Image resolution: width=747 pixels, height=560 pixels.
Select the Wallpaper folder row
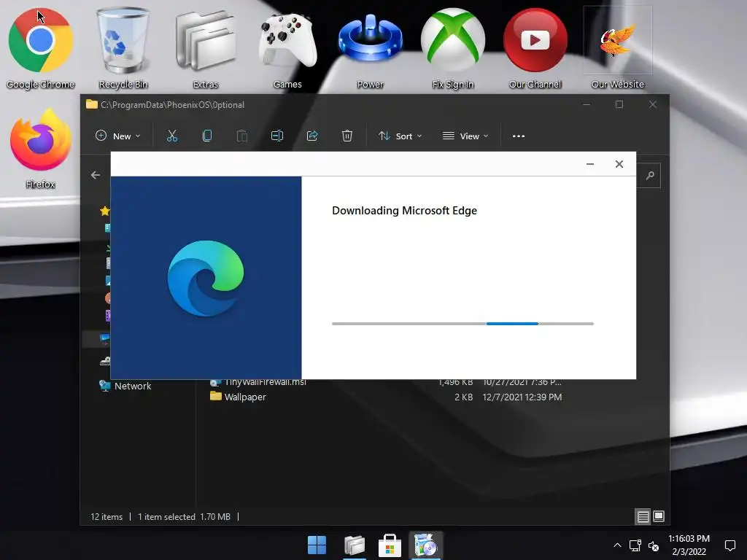(386, 397)
